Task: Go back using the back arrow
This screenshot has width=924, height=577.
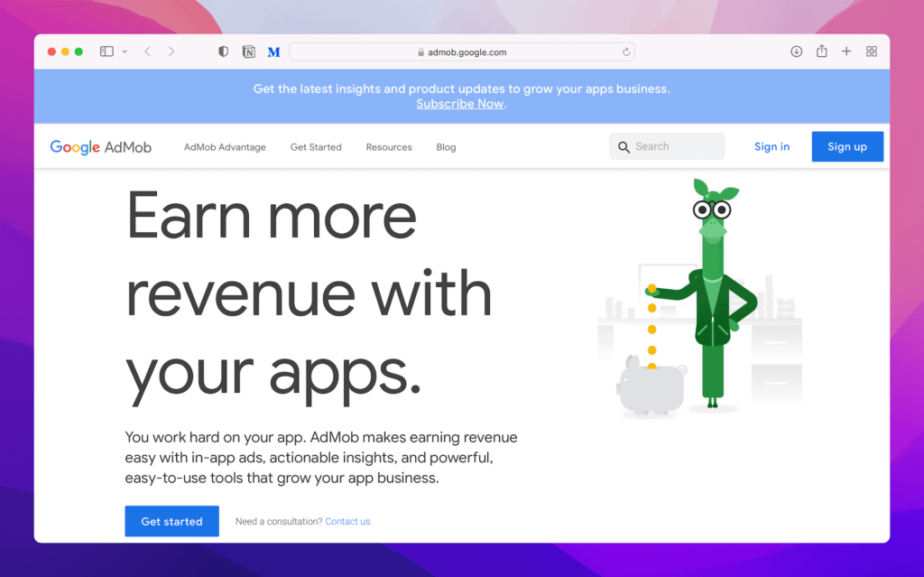Action: pos(147,51)
